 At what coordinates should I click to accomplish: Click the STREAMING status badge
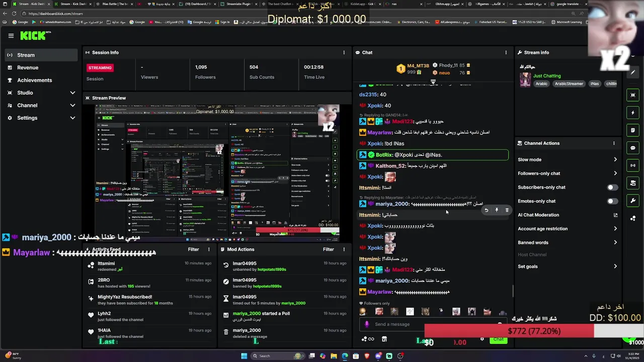[100, 67]
